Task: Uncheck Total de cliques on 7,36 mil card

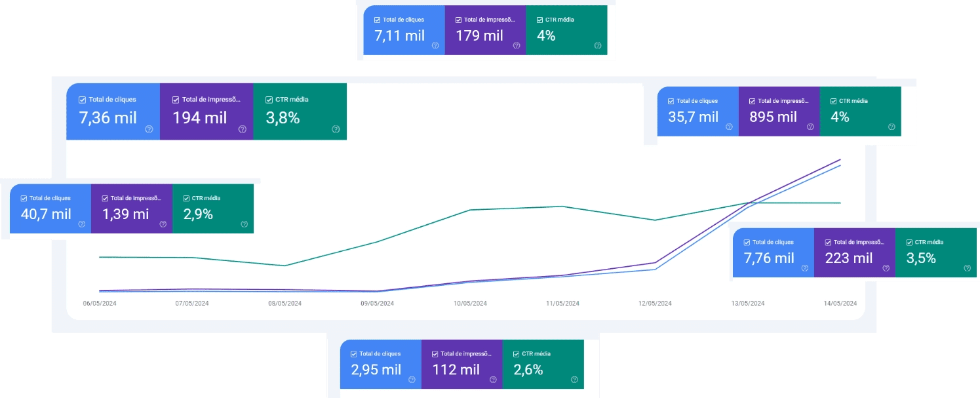Action: coord(82,100)
